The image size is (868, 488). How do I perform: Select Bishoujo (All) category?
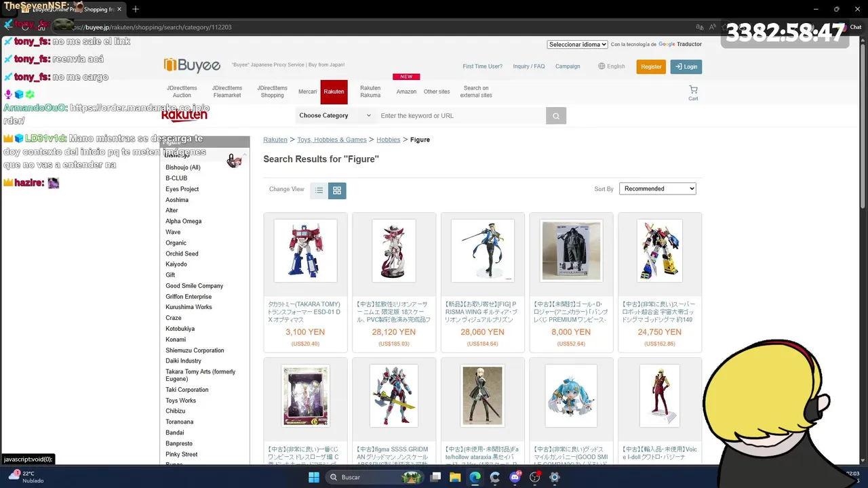coord(183,167)
